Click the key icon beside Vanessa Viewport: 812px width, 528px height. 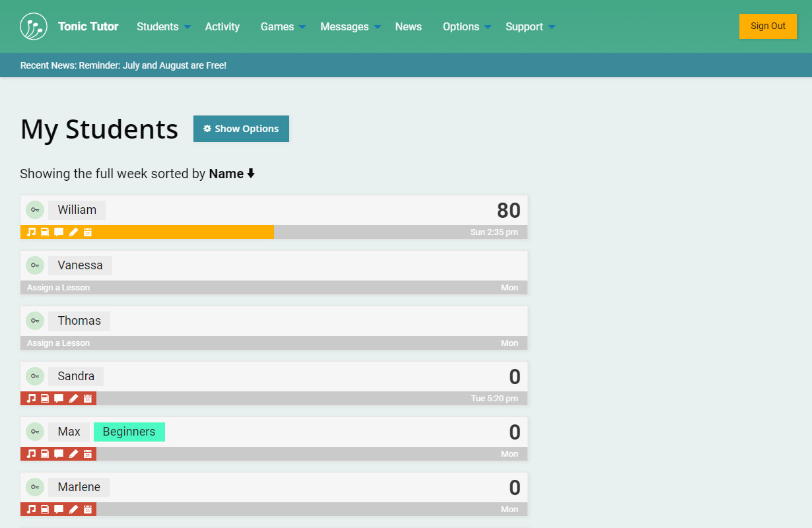pyautogui.click(x=35, y=265)
